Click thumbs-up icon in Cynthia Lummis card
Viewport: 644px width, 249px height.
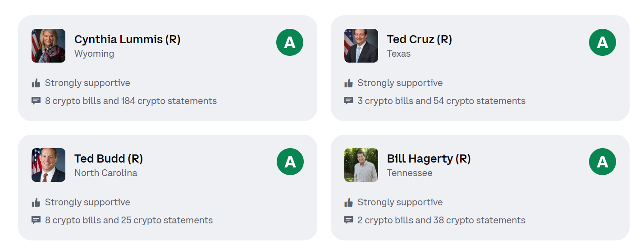tap(36, 83)
